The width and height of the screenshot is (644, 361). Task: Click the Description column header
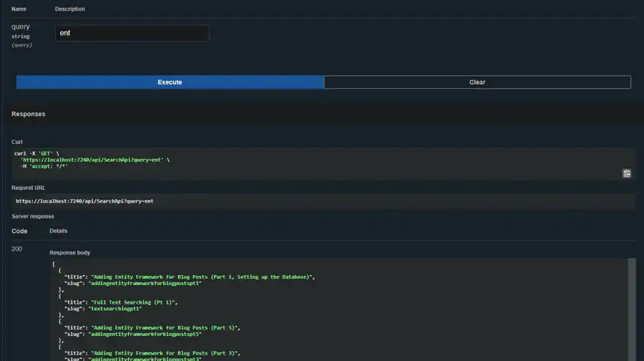click(69, 9)
